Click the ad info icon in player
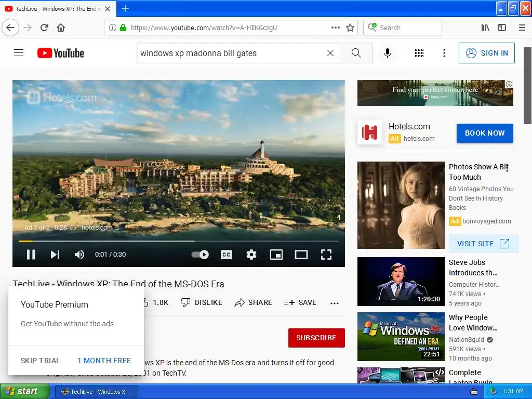532x399 pixels. point(73,228)
